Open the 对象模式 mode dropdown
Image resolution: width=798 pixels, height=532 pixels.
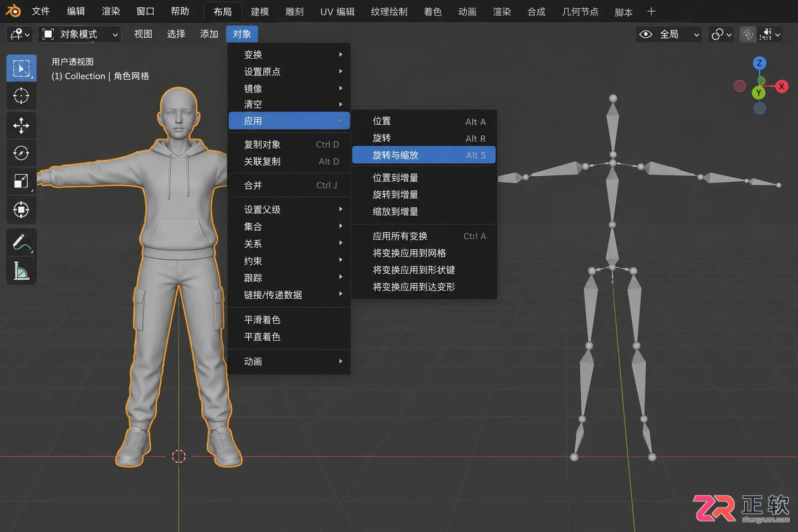(80, 34)
